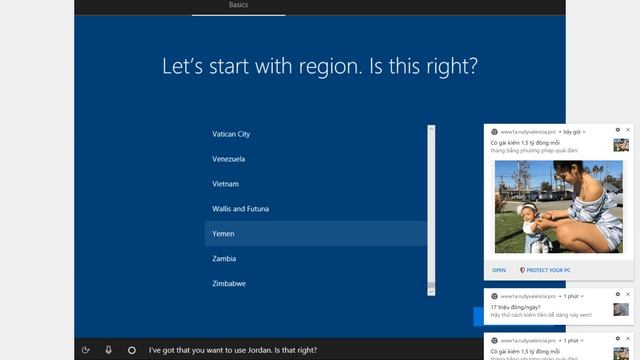Close the top notification with image
This screenshot has height=360, width=640.
(x=628, y=130)
